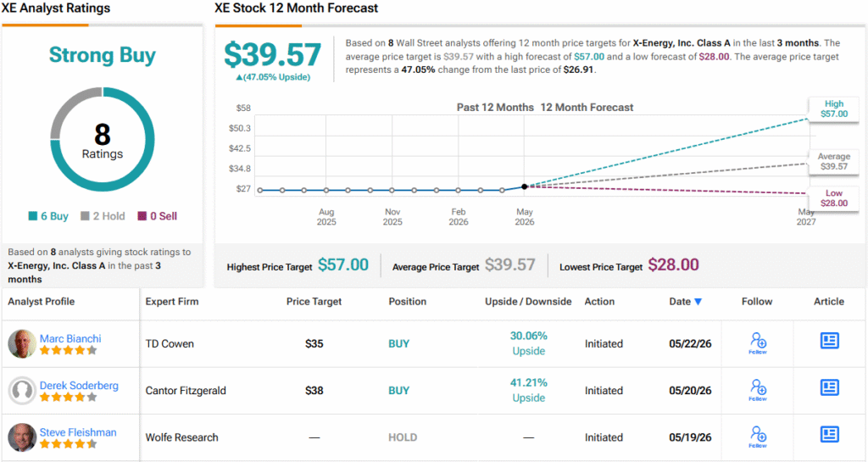This screenshot has height=462, width=868.
Task: Click TD Cowen firm name
Action: click(170, 343)
